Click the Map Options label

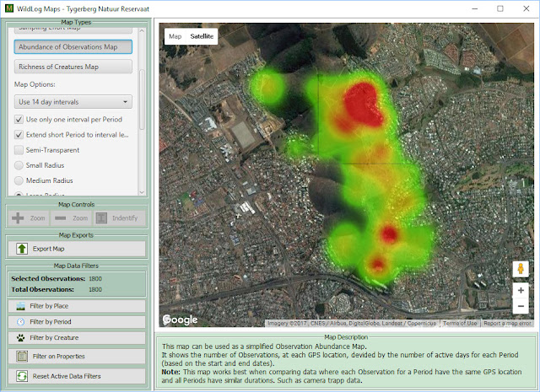(35, 84)
